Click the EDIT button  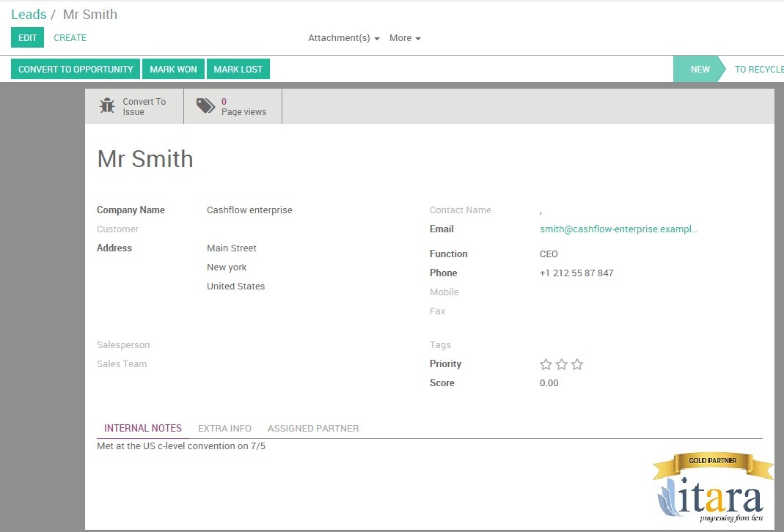[27, 37]
